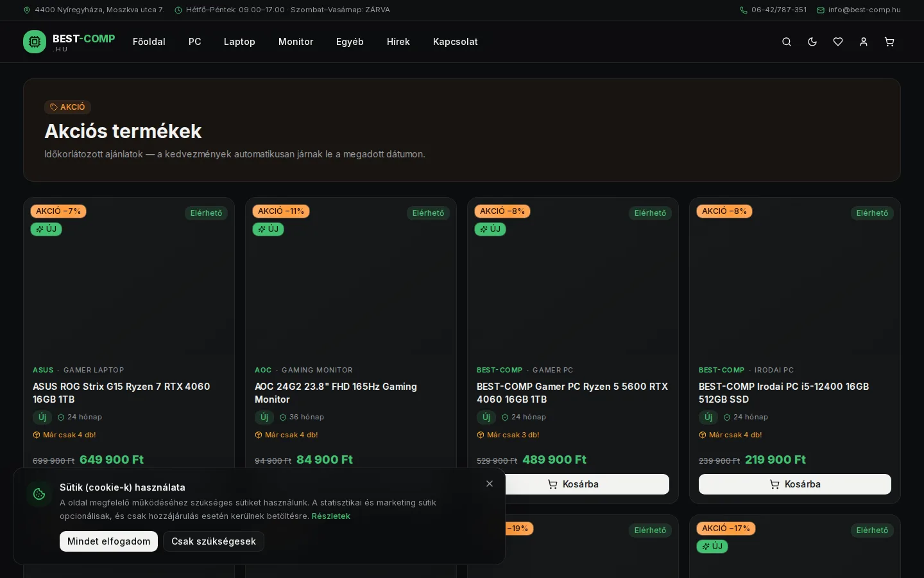
Task: Click the Elérhető badge on Irodai PC card
Action: tap(873, 213)
